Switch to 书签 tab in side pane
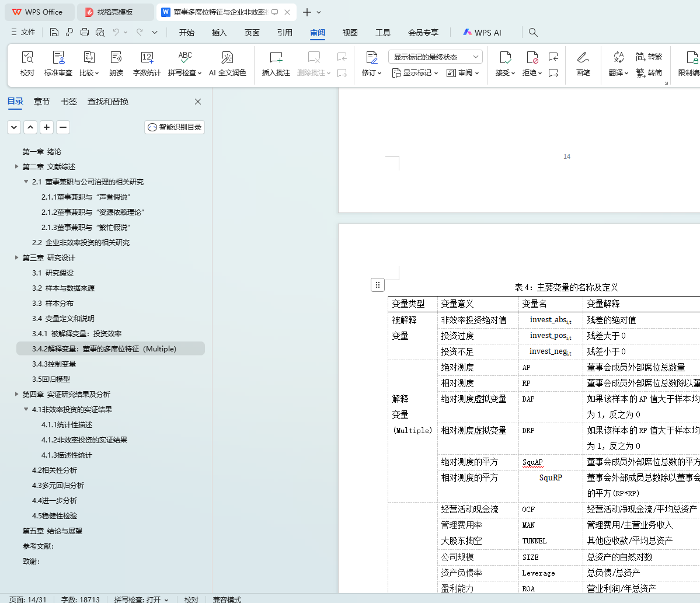Screen dimensions: 700x603 69,102
